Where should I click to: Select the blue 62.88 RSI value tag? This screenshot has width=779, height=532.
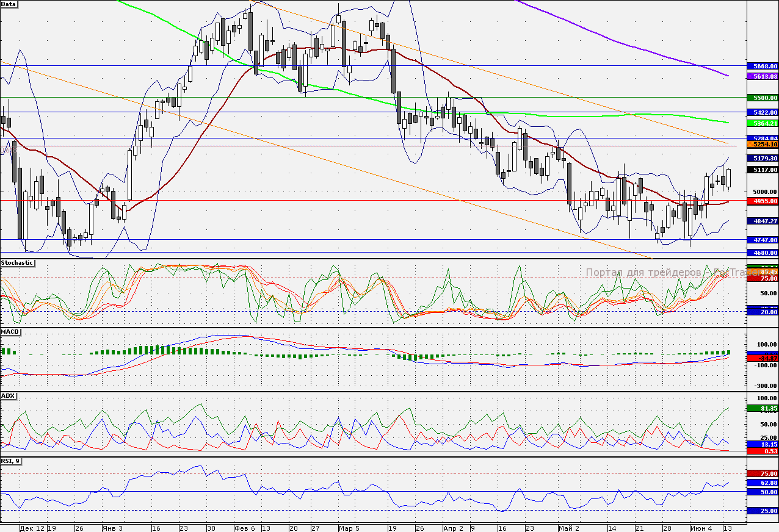coord(763,482)
